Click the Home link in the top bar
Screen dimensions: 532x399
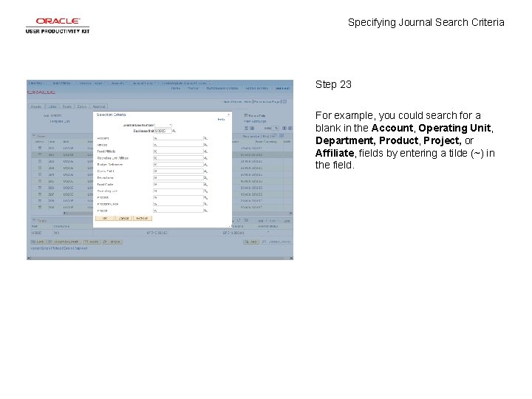pyautogui.click(x=176, y=88)
